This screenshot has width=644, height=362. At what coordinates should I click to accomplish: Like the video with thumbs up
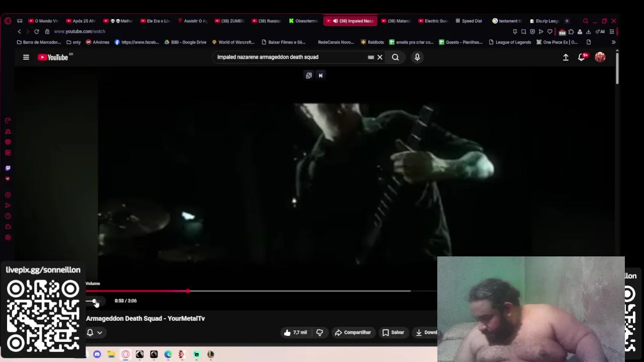[x=295, y=332]
